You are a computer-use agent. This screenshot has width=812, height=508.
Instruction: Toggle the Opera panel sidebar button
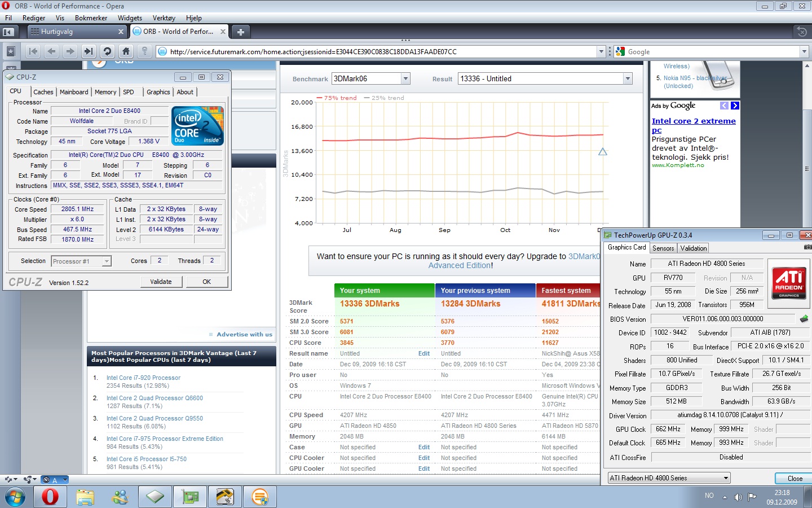pyautogui.click(x=8, y=32)
